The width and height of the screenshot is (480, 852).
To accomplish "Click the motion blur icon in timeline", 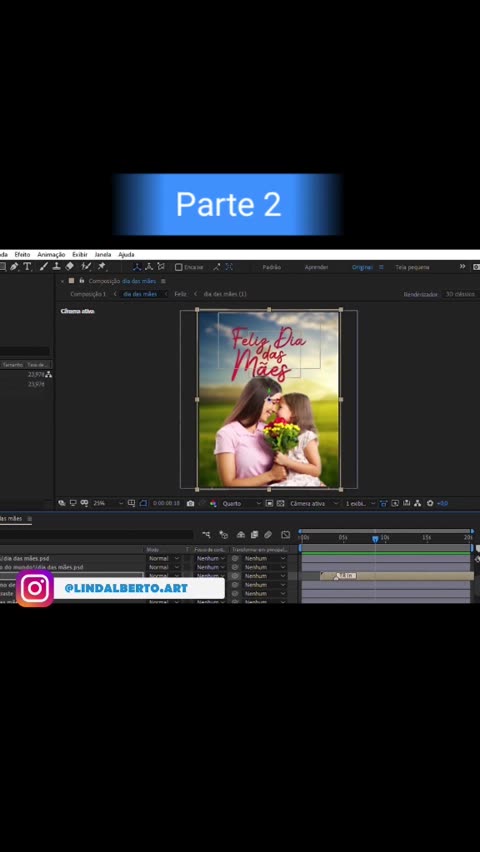I will tap(268, 535).
